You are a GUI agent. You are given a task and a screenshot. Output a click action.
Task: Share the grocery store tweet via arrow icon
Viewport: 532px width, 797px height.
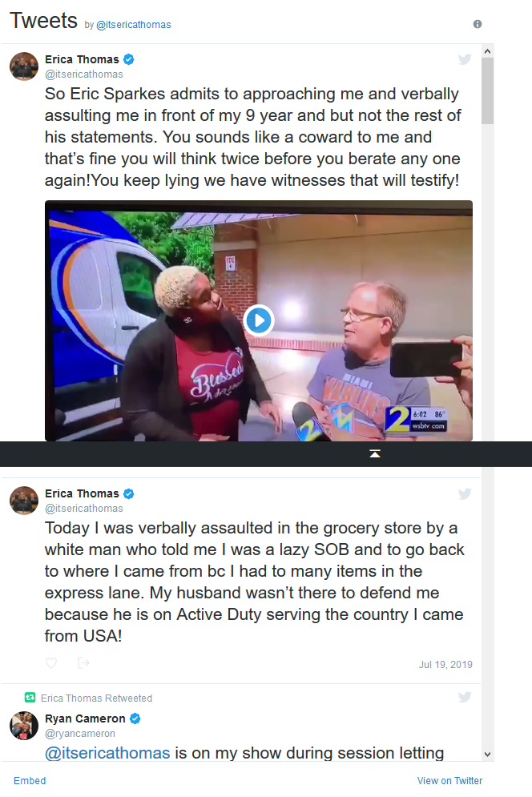point(83,662)
